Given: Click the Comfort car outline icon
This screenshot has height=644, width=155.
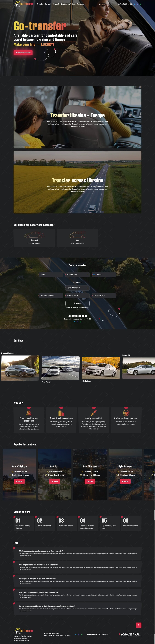Looking at the screenshot, I should click(x=34, y=235).
